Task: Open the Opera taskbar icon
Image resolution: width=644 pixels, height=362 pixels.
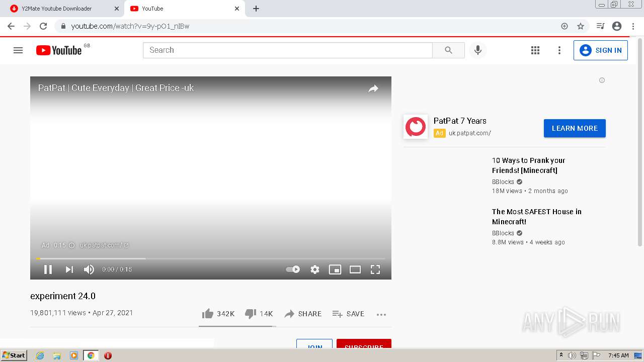Action: click(x=108, y=355)
